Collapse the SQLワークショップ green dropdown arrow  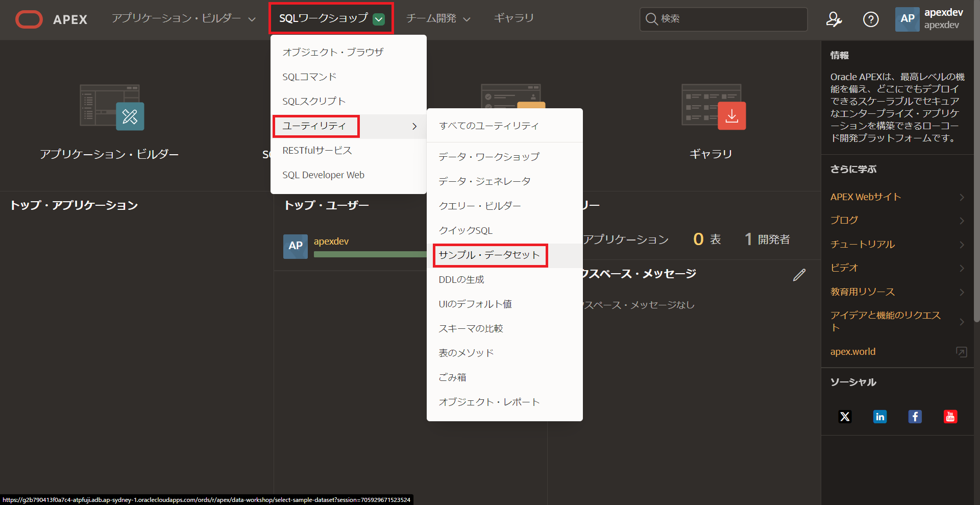coord(379,19)
